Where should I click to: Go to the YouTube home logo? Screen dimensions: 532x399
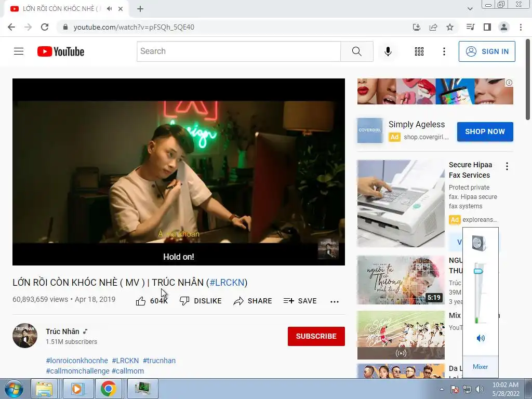61,51
